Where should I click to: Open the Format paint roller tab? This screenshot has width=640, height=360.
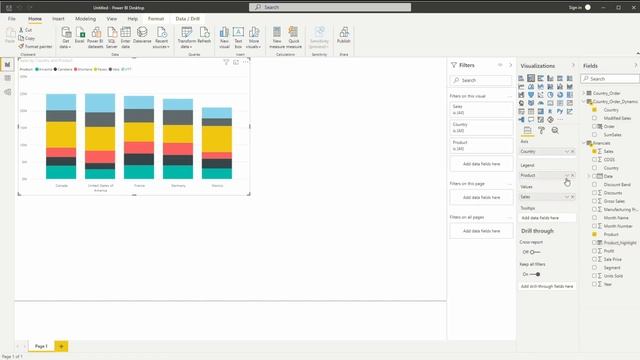(x=541, y=131)
